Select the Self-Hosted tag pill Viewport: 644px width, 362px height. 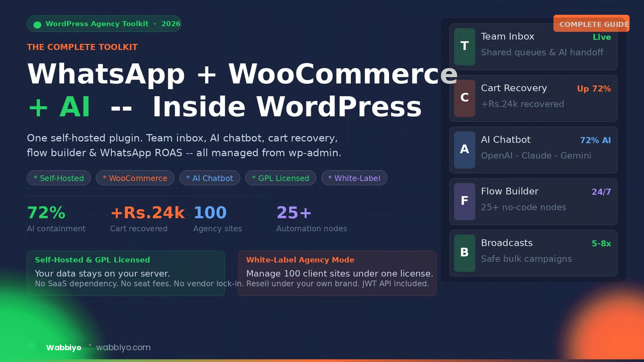coord(59,178)
